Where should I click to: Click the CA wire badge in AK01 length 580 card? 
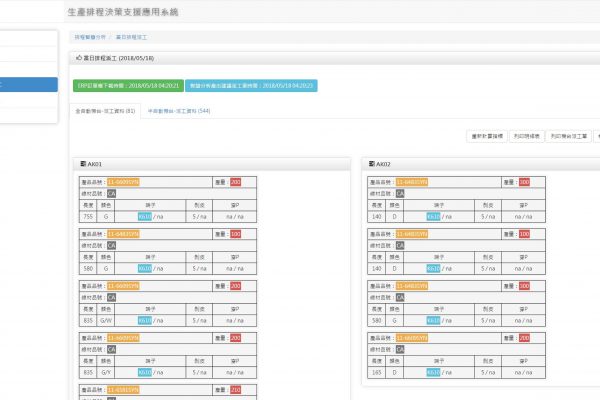tap(111, 246)
